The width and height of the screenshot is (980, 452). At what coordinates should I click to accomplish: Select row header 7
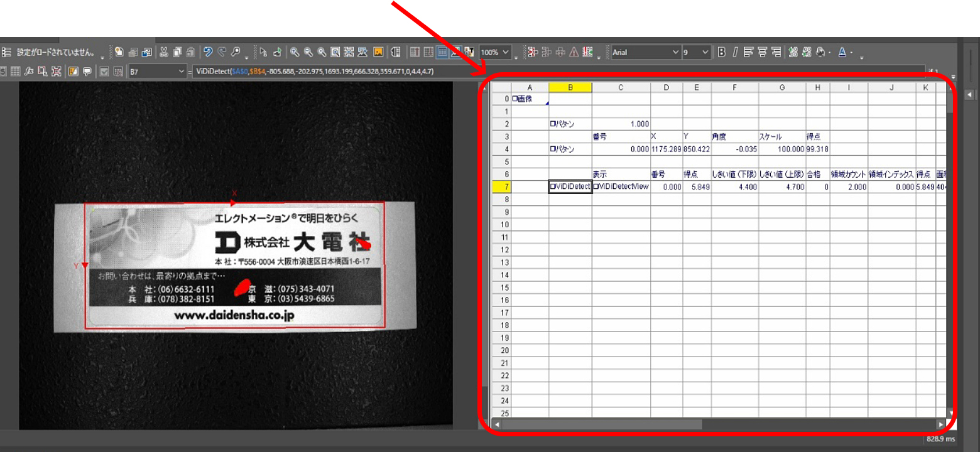501,186
